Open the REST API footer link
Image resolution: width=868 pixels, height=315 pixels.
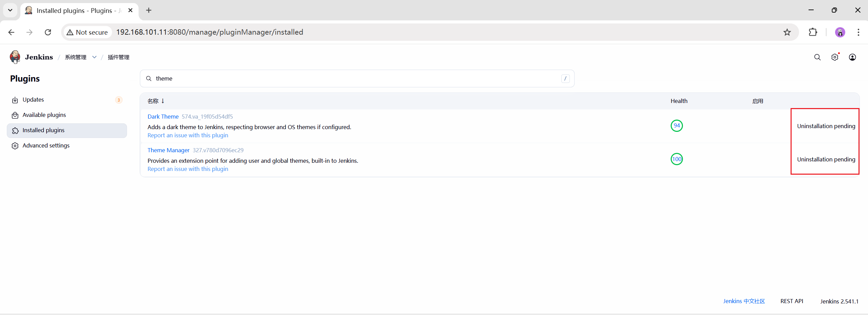point(792,301)
